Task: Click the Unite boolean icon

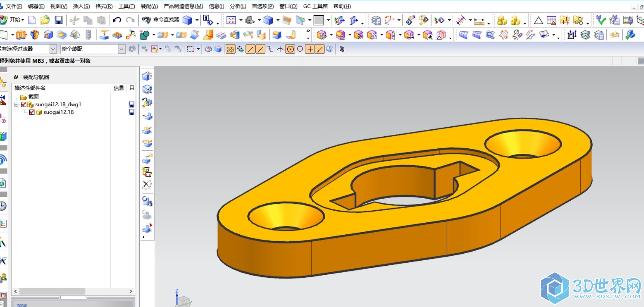Action: (145, 35)
